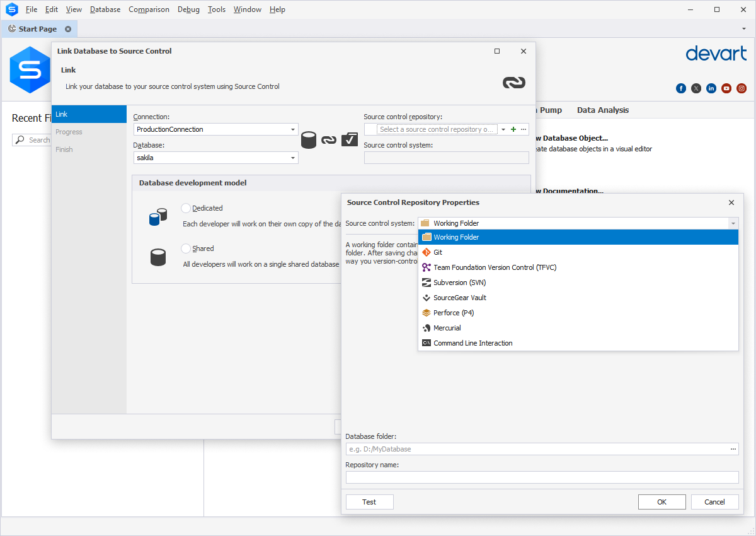
Task: Select Dedicated development model
Action: coord(186,208)
